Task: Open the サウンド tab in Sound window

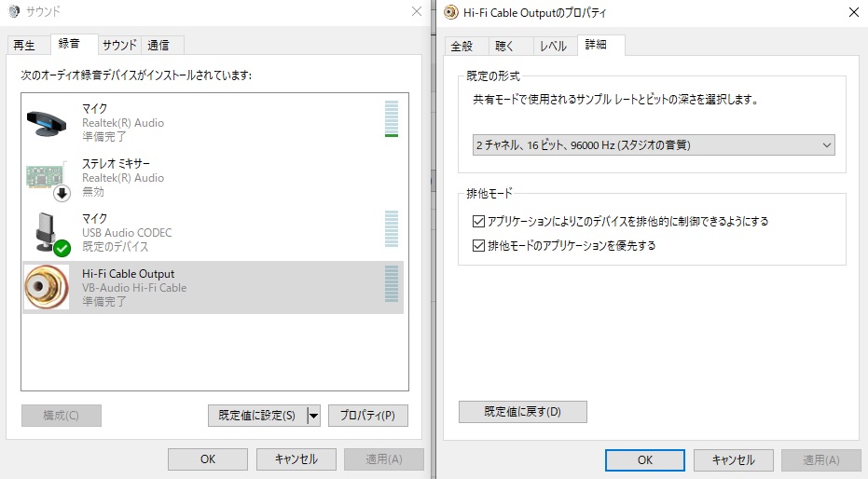Action: coord(119,46)
